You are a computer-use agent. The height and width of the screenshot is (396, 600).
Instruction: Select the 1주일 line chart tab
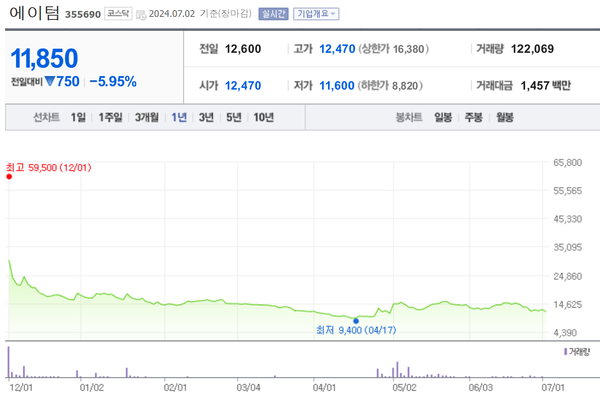click(110, 117)
